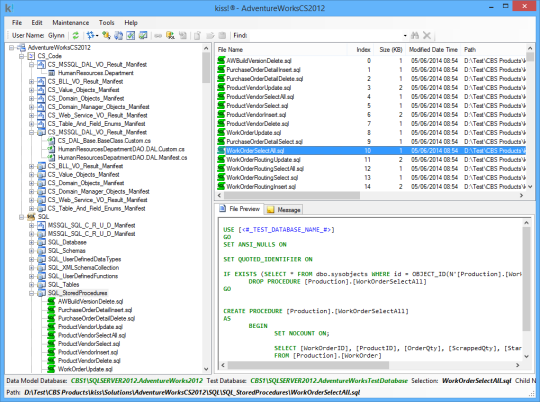The height and width of the screenshot is (402, 540).
Task: Click the yellow tag with cursor toolbar icon
Action: click(x=106, y=35)
